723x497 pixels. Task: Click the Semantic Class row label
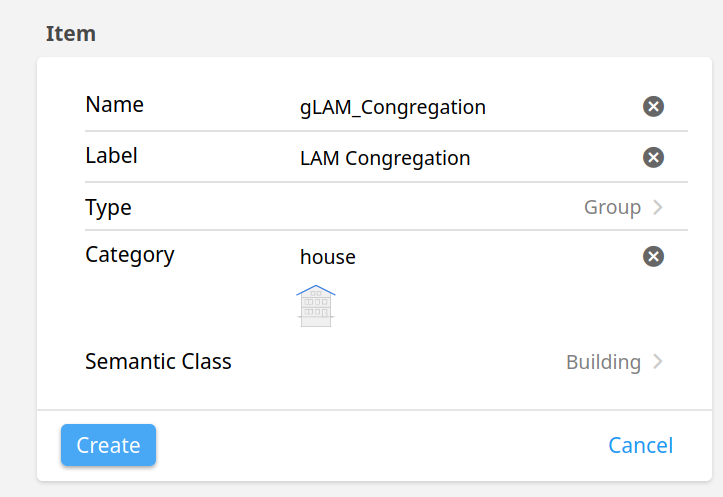pyautogui.click(x=158, y=361)
